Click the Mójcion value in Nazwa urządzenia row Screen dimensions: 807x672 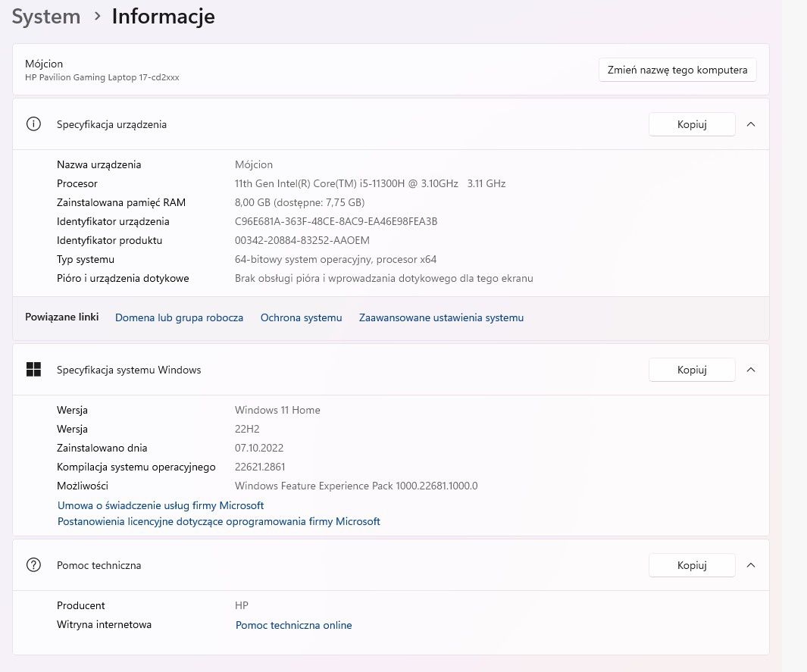coord(254,164)
